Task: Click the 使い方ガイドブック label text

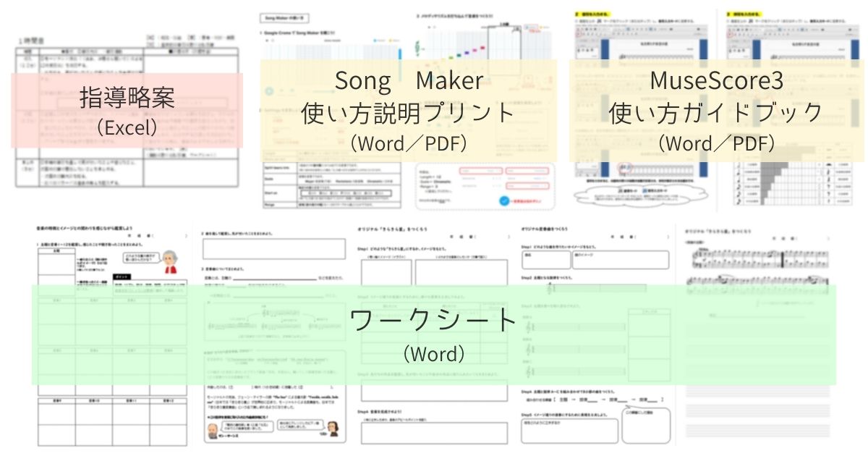Action: [x=717, y=112]
